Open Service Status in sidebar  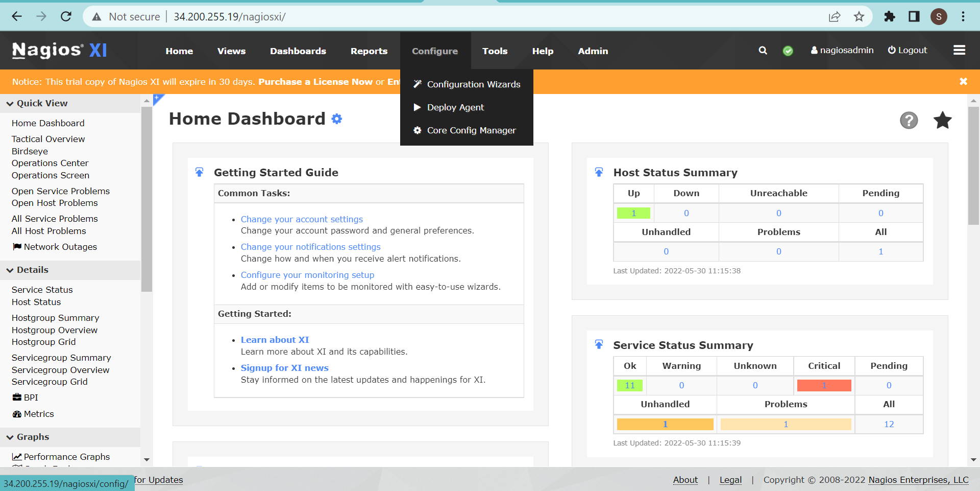[x=42, y=290]
